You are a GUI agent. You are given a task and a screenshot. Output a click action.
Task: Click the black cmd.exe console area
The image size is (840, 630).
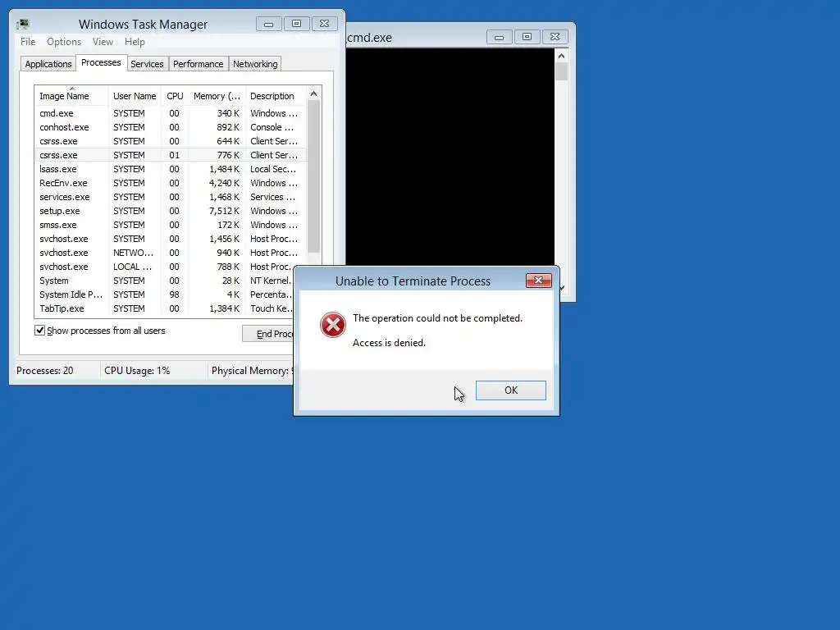tap(450, 157)
